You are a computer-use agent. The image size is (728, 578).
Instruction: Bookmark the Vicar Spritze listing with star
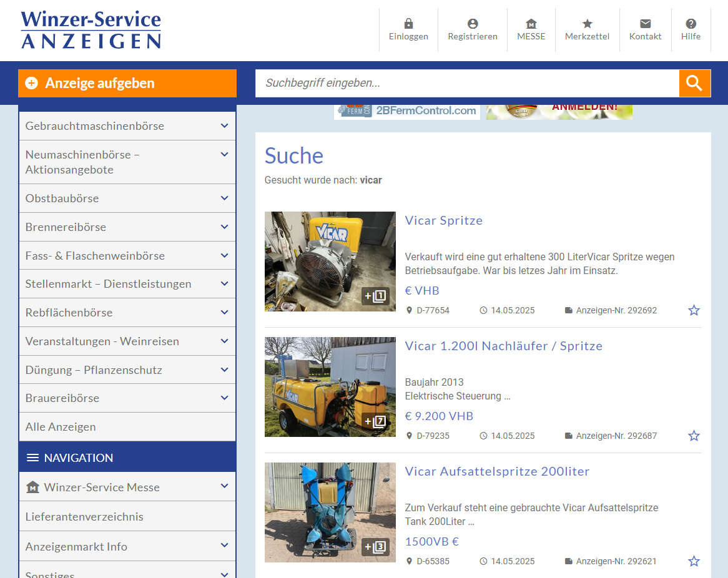[x=694, y=310]
